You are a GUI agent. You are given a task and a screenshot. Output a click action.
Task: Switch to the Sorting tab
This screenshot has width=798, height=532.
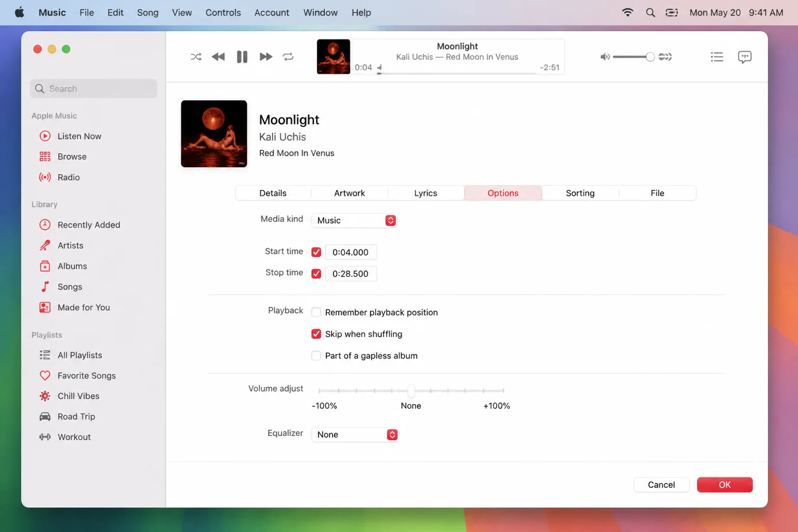pos(580,193)
